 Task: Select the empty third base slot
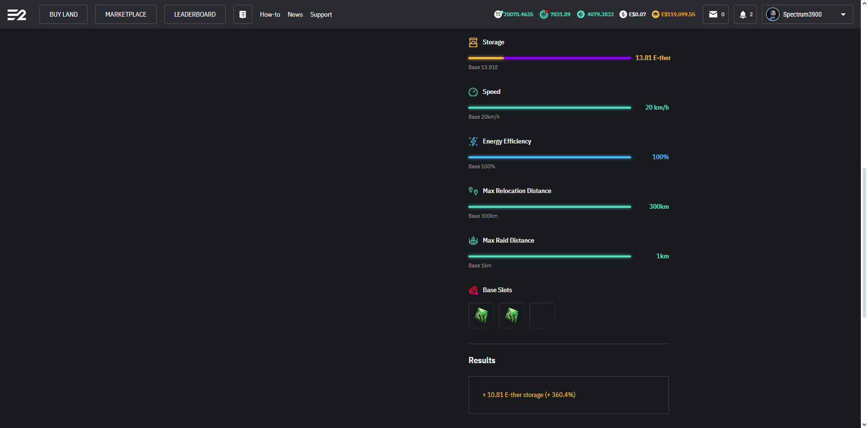point(542,316)
